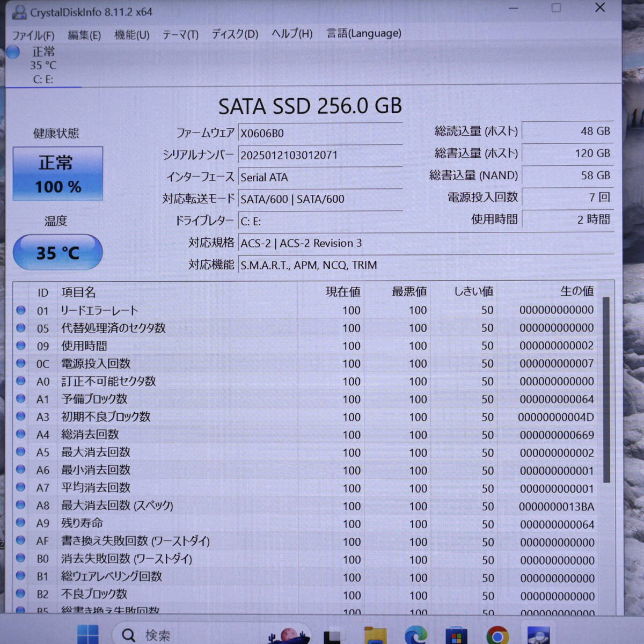Open the テーマ(T) menu
The image size is (644, 644).
(180, 35)
